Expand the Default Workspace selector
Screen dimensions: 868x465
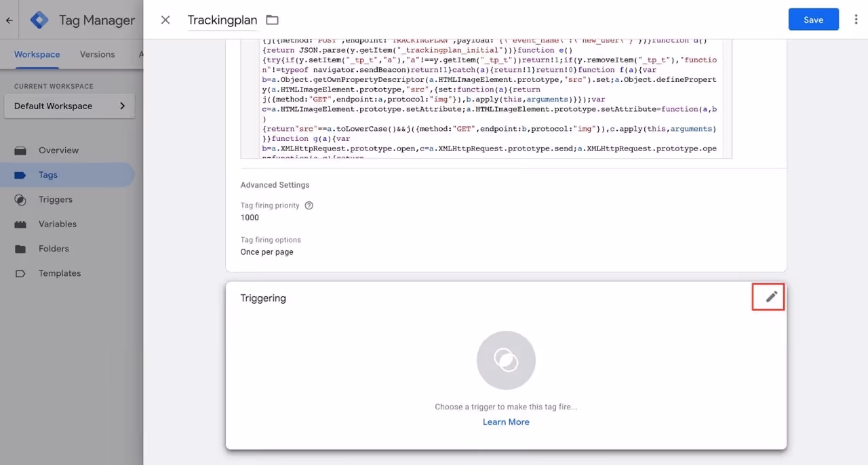coord(69,106)
